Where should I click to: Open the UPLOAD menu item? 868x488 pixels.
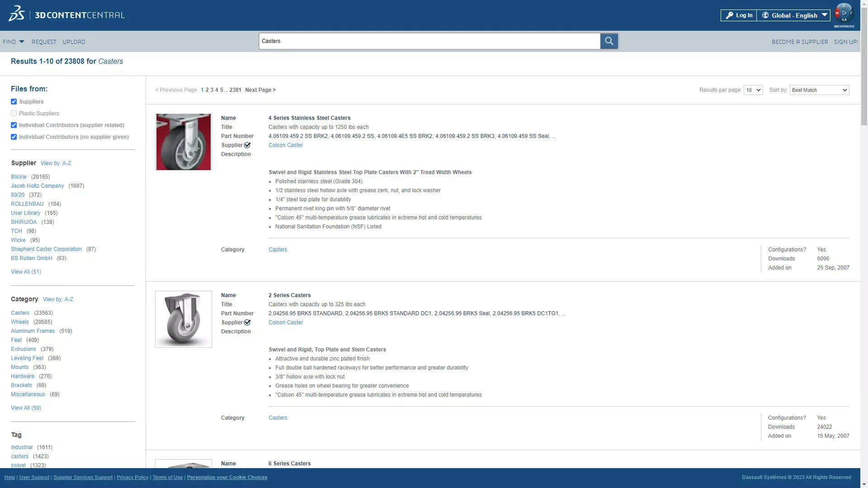coord(74,42)
